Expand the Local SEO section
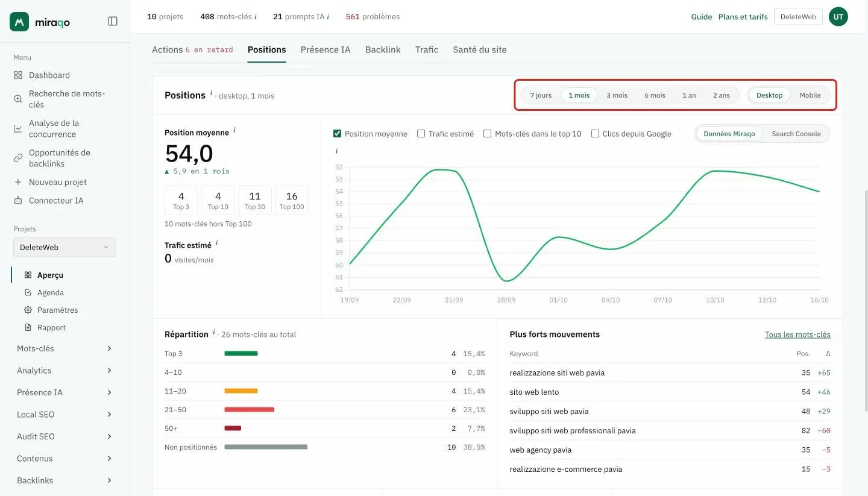Image resolution: width=868 pixels, height=496 pixels. click(x=64, y=415)
